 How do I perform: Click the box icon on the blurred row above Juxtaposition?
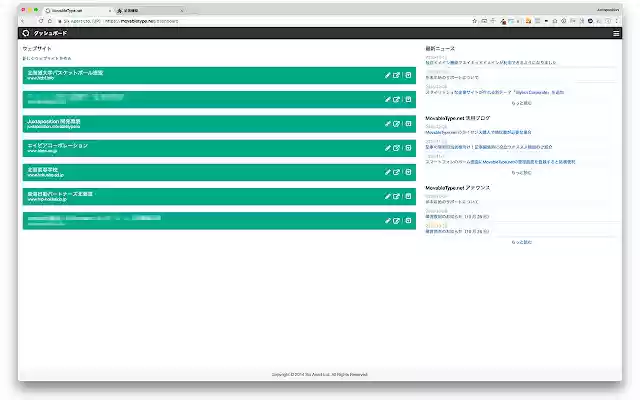point(408,99)
